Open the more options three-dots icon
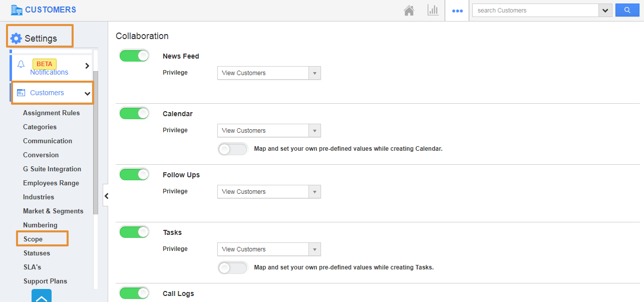Screen dimensions: 644x302 pos(457,11)
